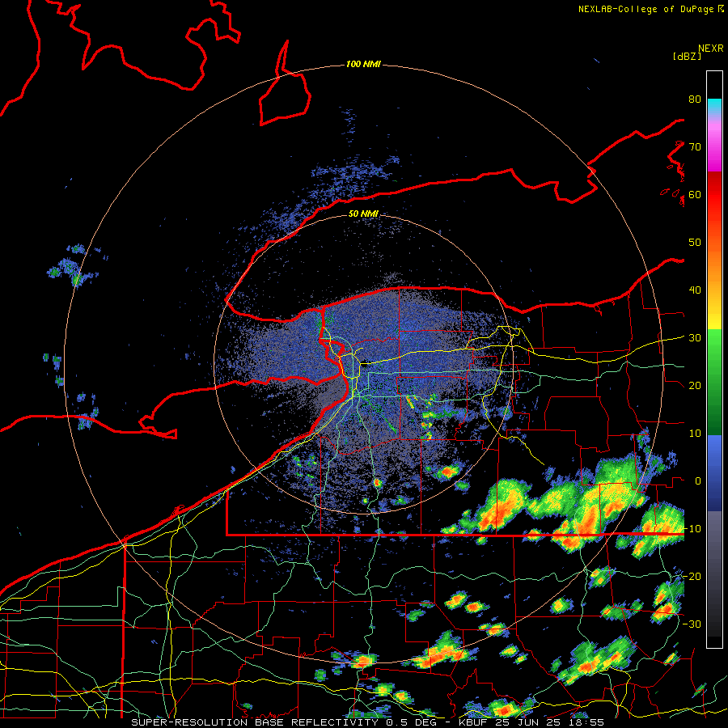Click the NEXR label above the color scale

(711, 49)
